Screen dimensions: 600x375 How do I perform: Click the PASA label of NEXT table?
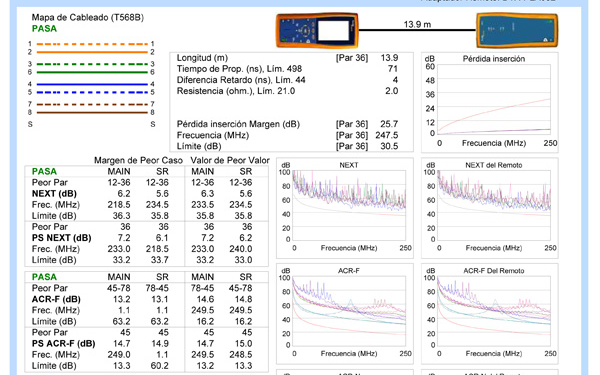[x=44, y=171]
